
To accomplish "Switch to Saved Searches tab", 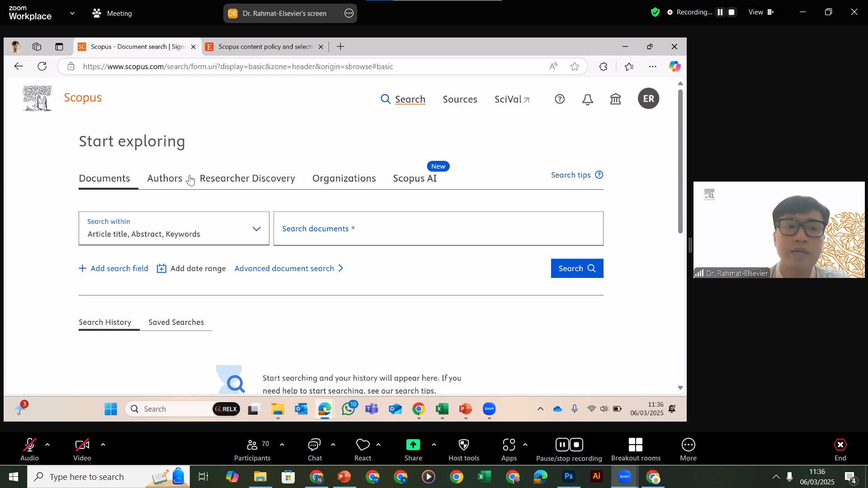I will pos(176,322).
